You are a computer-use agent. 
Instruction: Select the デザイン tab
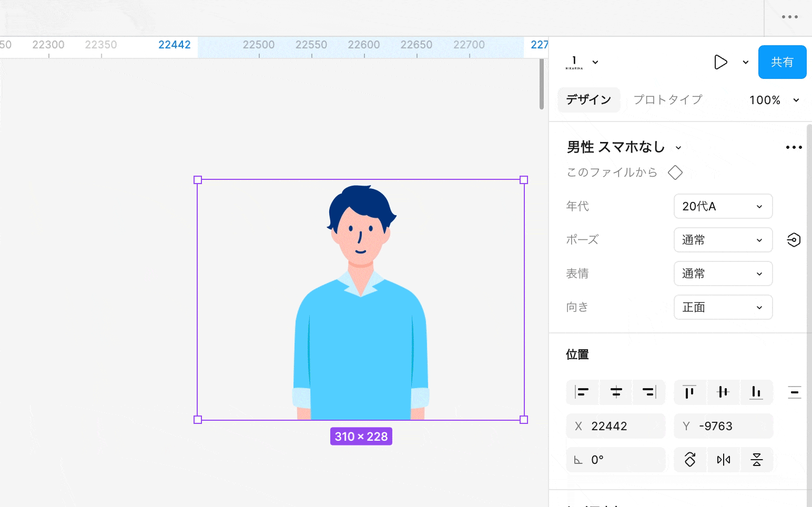pyautogui.click(x=588, y=100)
